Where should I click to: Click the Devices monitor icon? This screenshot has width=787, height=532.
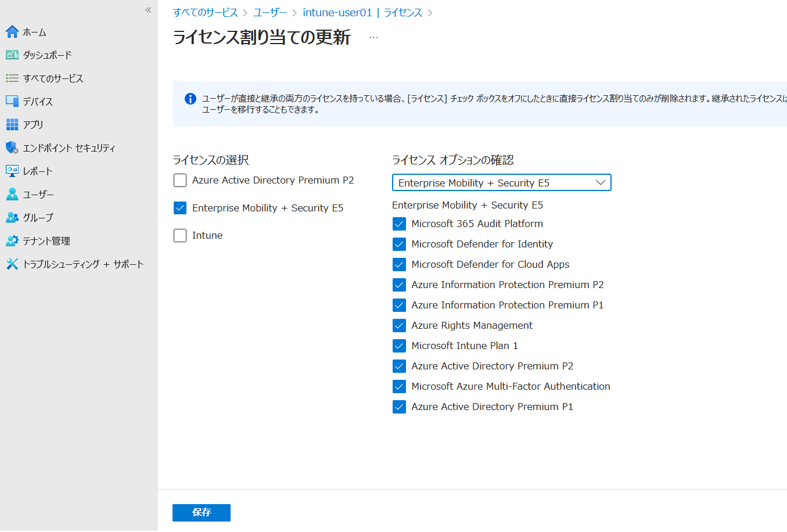point(12,101)
